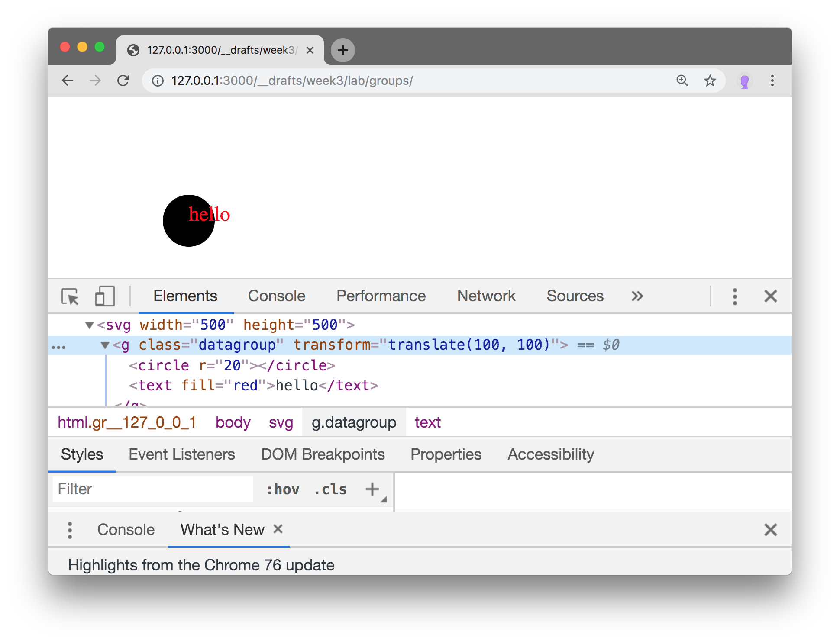Click the chevron to expand more panels
This screenshot has height=644, width=840.
click(x=636, y=296)
